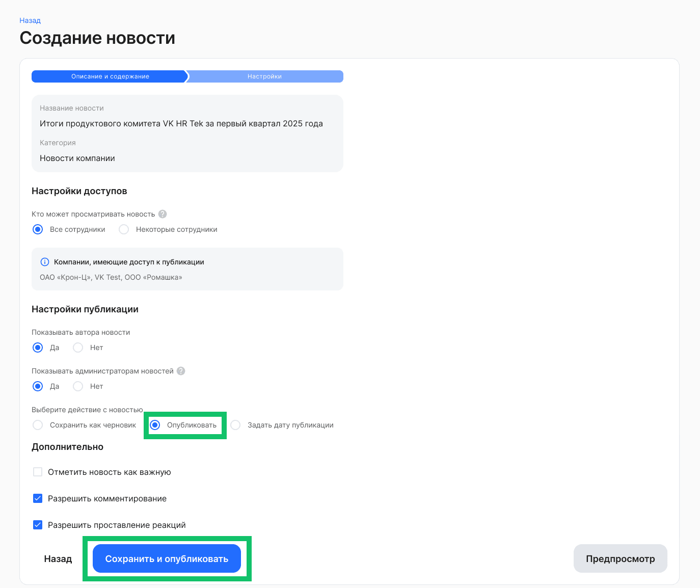Click the Назад link at the top
Image resolution: width=700 pixels, height=588 pixels.
[29, 20]
